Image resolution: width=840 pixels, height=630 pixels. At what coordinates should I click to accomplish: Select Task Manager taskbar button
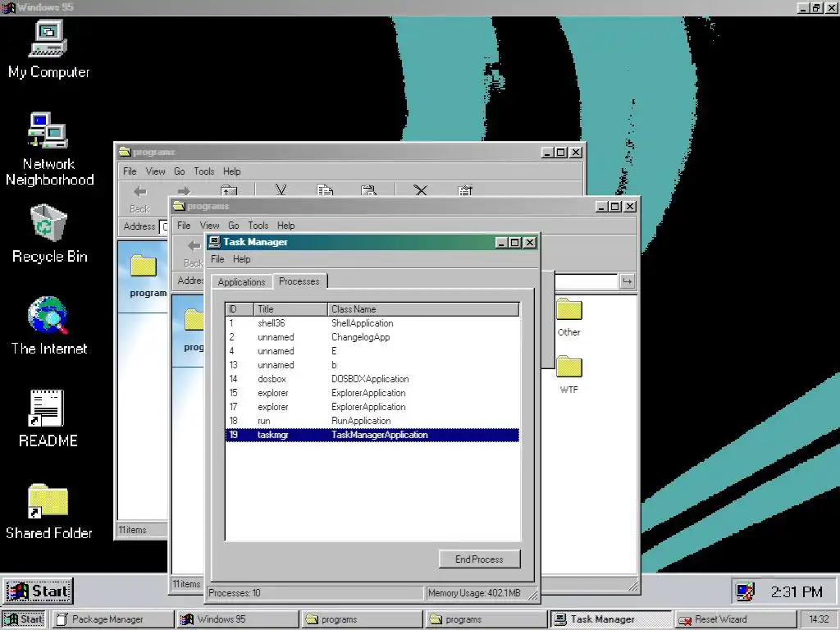point(610,619)
